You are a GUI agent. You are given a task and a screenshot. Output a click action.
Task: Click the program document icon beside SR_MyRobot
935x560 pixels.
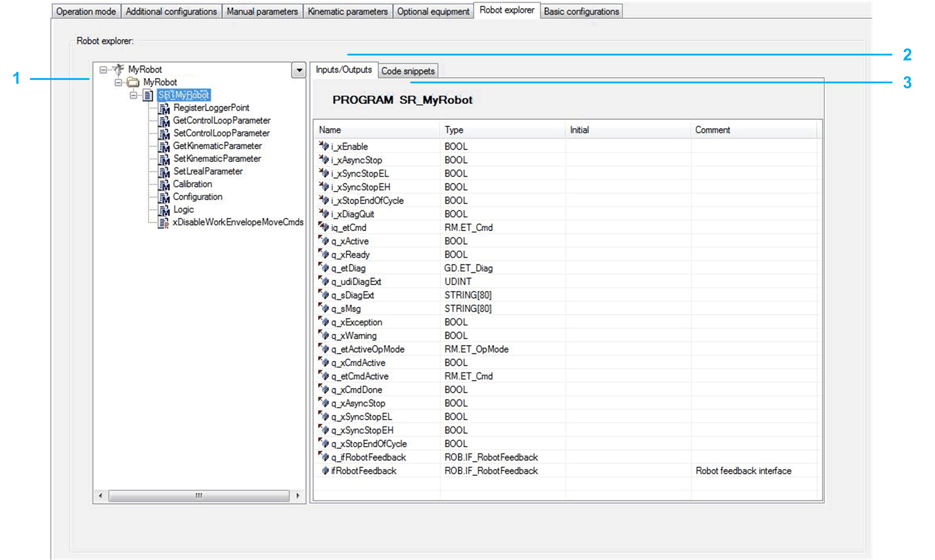[x=148, y=95]
